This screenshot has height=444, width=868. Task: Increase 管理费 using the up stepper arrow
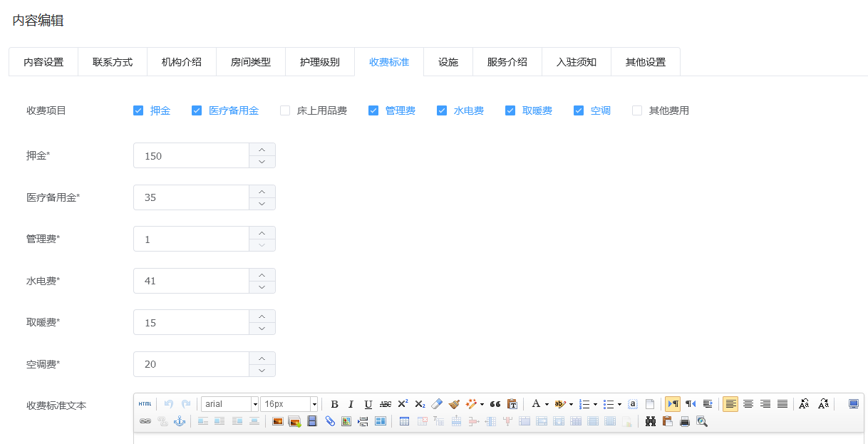point(262,233)
